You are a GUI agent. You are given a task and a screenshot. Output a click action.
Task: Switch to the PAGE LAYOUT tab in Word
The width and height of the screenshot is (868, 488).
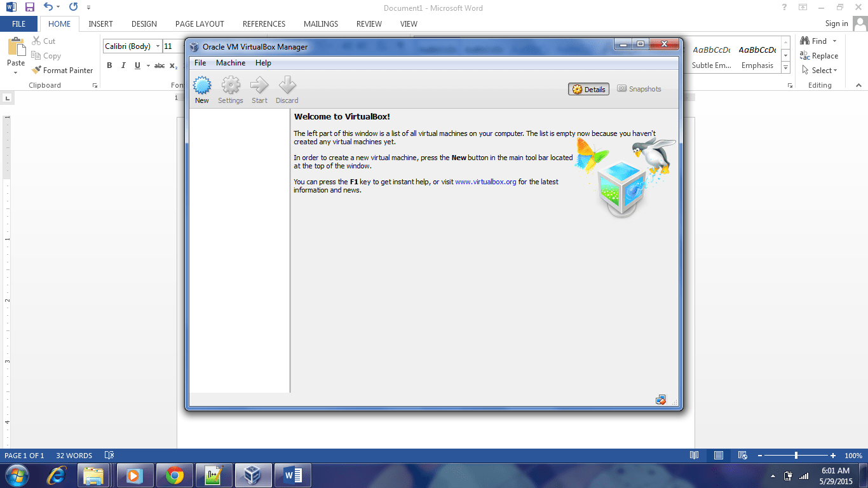(x=200, y=24)
